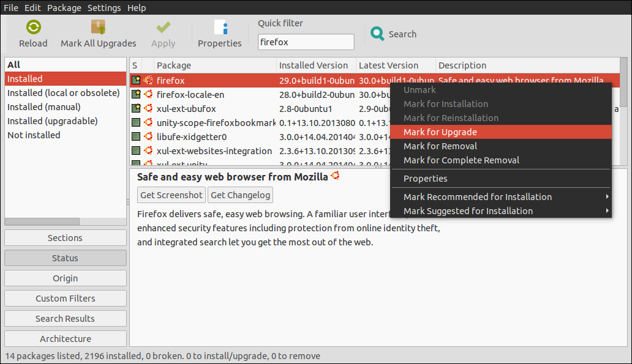Screen dimensions: 632x364
Task: Select the libufe-xidgetter0 package name
Action: pyautogui.click(x=192, y=137)
